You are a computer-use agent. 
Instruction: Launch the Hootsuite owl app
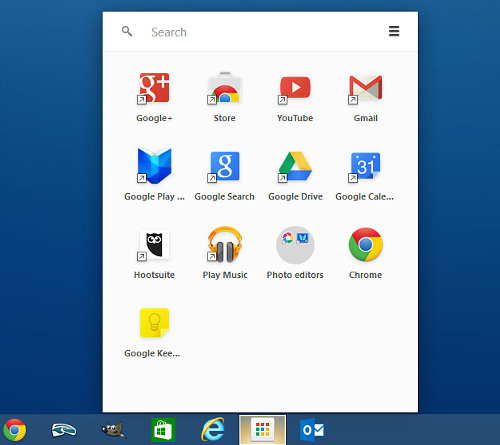(x=154, y=245)
